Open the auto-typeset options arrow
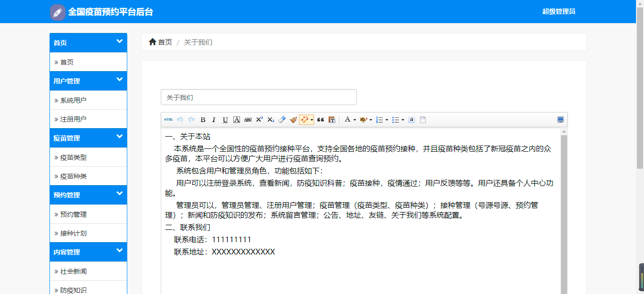 (x=312, y=120)
